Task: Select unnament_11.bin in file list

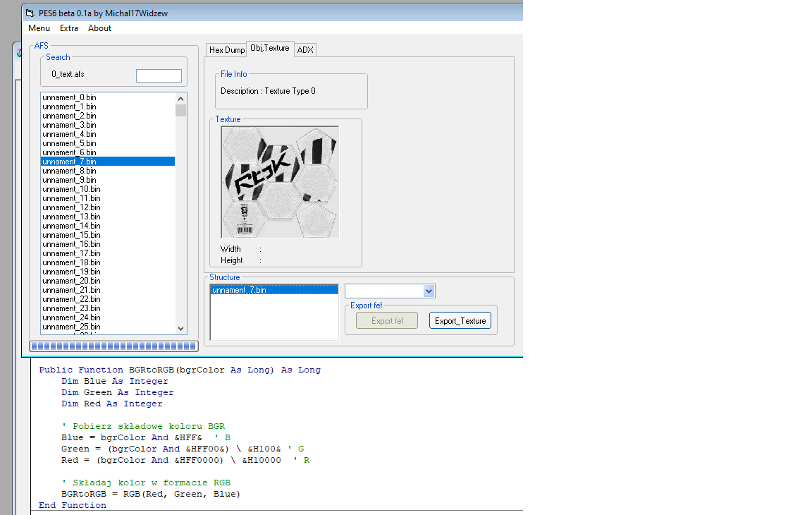Action: click(x=108, y=198)
